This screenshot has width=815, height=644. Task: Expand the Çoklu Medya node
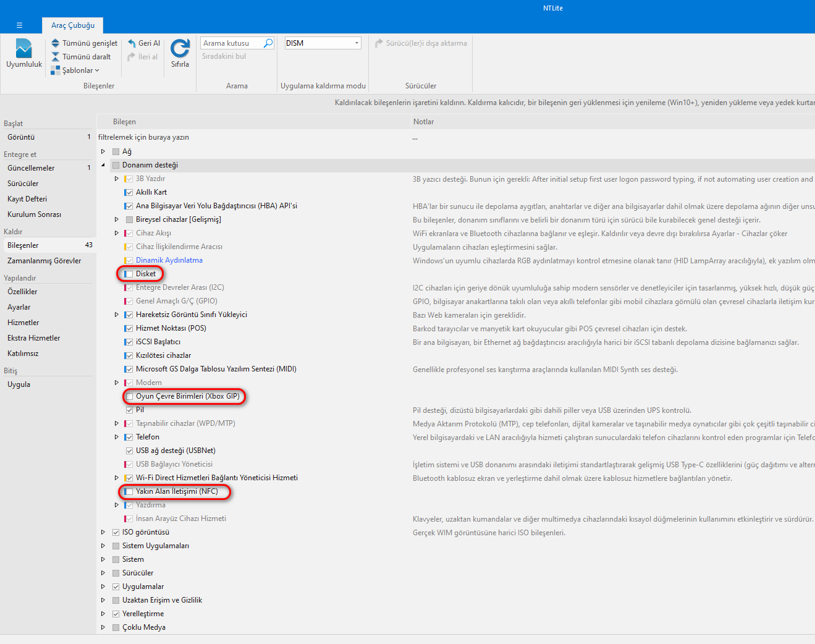[x=103, y=627]
